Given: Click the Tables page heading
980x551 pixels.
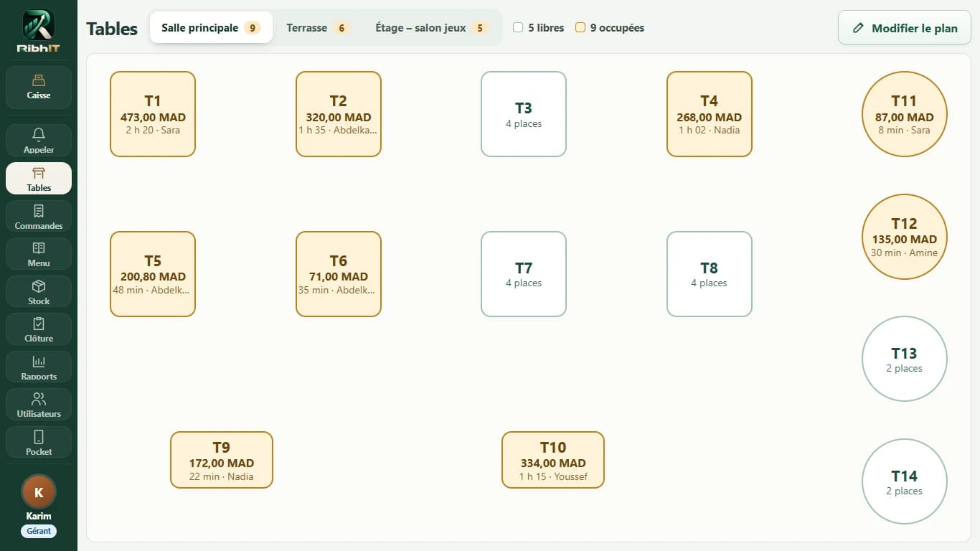Looking at the screenshot, I should click(x=112, y=29).
